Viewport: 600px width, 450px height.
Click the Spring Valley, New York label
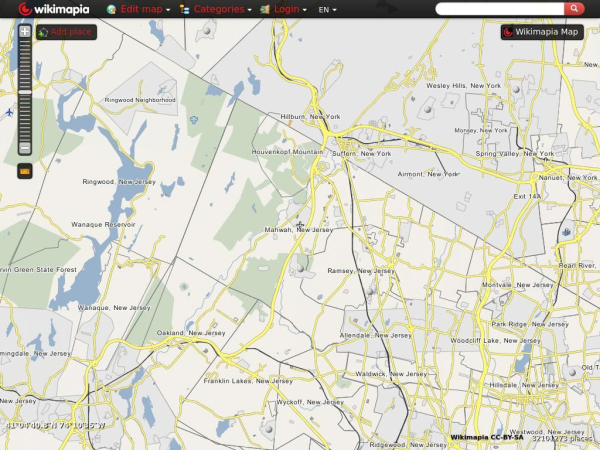click(x=515, y=154)
